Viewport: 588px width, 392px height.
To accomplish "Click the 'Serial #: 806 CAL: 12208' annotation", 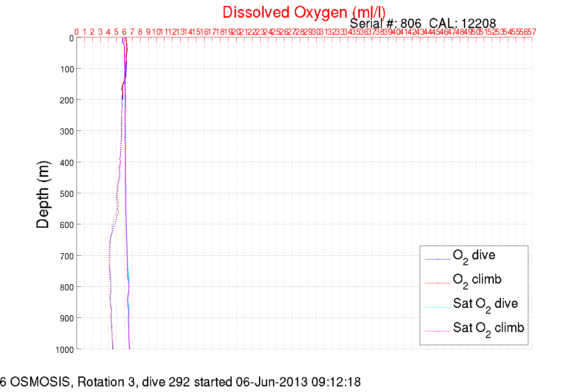I will (423, 24).
